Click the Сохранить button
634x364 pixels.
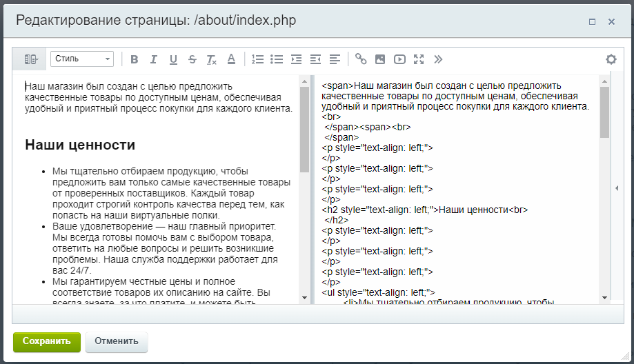tap(47, 342)
